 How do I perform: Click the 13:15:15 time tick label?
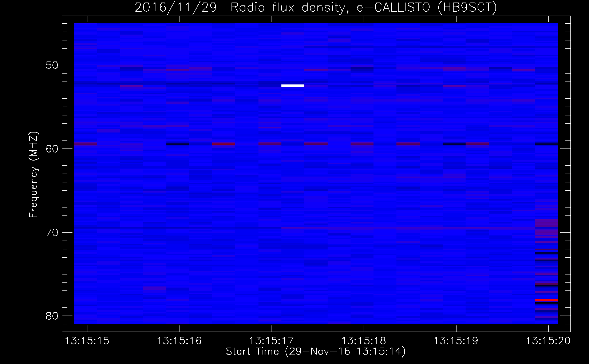coord(87,341)
